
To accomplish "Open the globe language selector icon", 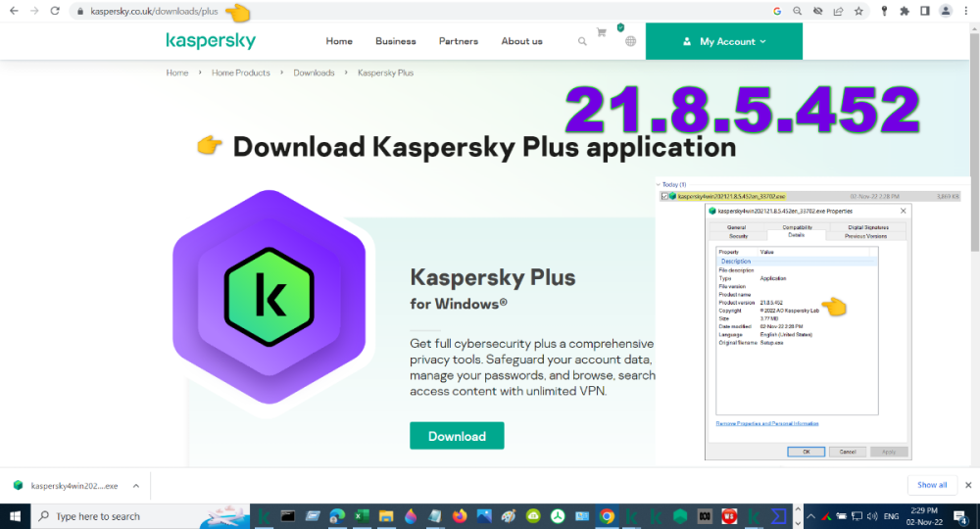I will (630, 41).
